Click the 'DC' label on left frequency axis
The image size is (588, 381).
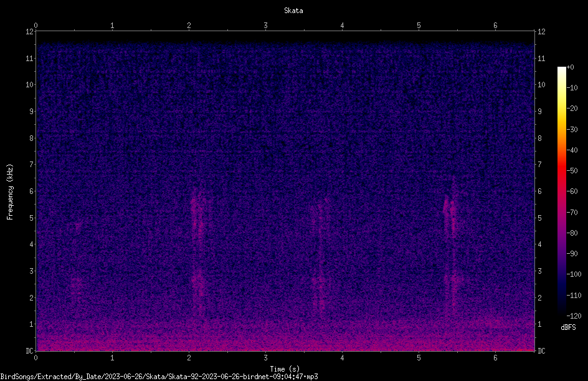tap(30, 350)
